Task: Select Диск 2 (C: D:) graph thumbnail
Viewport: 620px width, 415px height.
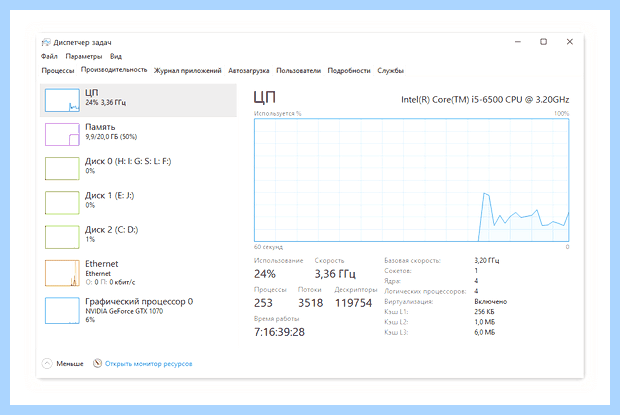Action: click(62, 237)
